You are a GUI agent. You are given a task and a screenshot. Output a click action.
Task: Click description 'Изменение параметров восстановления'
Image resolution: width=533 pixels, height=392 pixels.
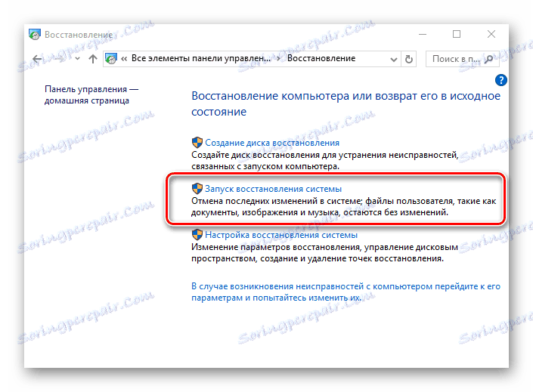pyautogui.click(x=324, y=253)
